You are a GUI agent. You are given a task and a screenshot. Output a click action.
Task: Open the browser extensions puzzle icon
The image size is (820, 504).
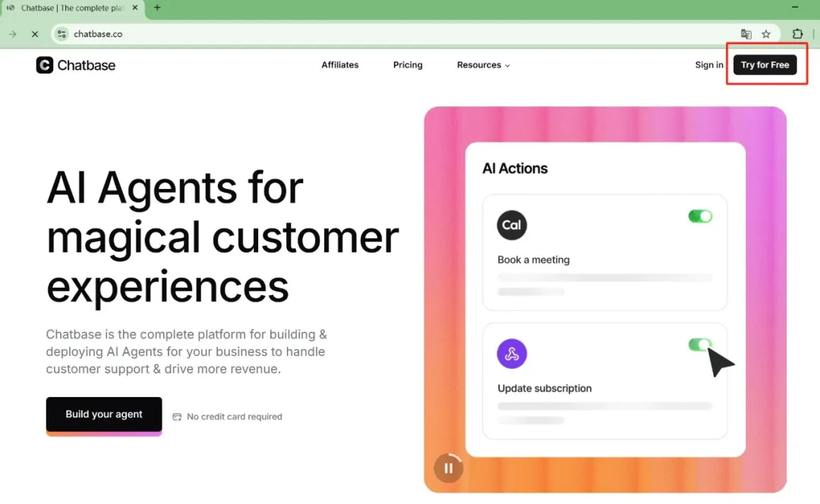click(797, 34)
